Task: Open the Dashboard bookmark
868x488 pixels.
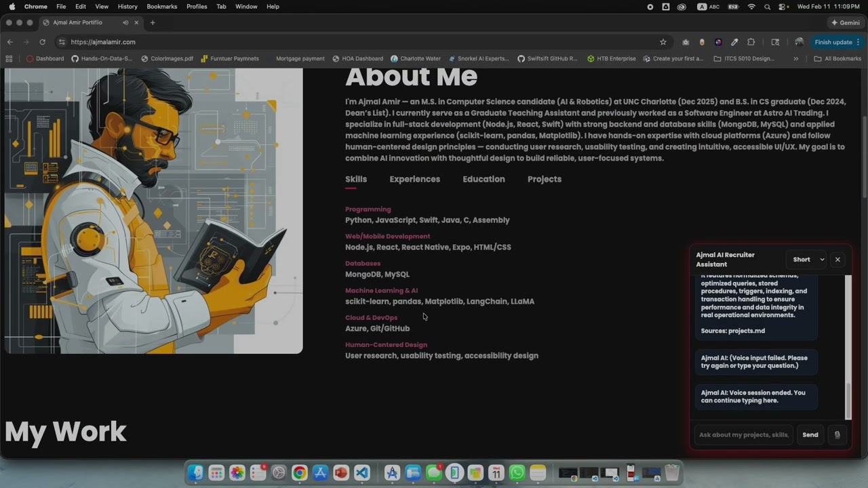Action: [x=45, y=58]
